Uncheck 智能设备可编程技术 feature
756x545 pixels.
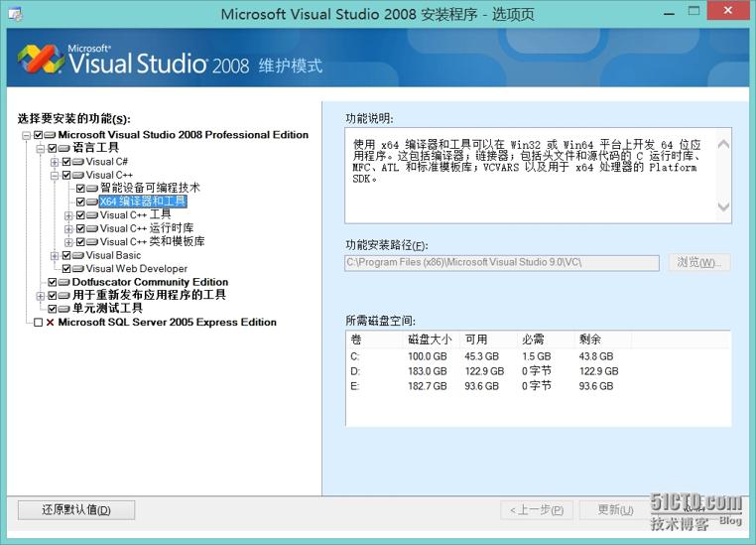[80, 188]
